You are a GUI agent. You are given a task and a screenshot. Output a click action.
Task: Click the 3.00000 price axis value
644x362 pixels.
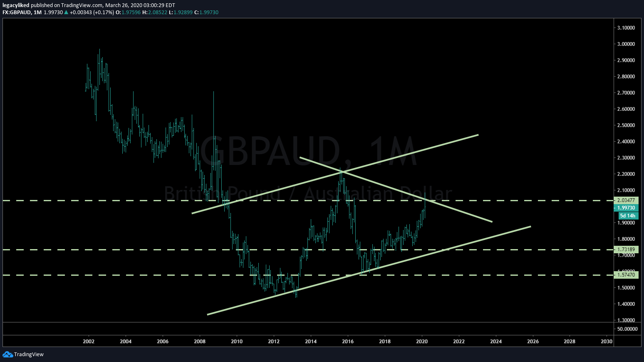[x=626, y=44]
